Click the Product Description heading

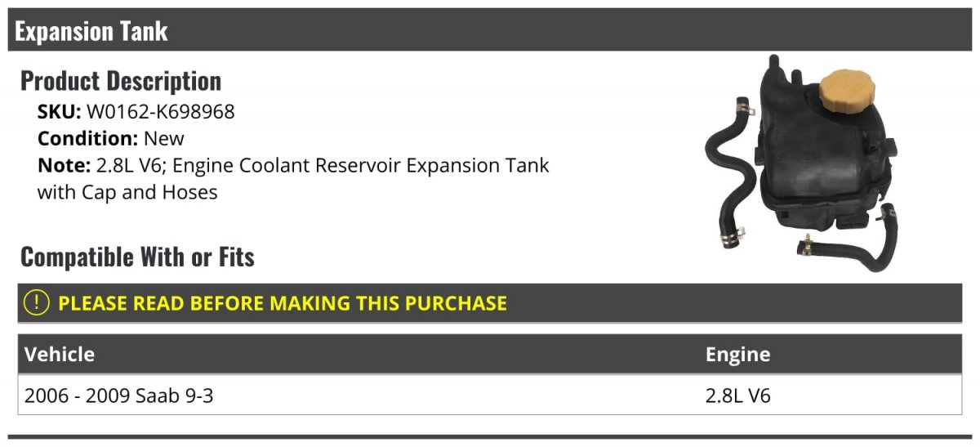(121, 81)
